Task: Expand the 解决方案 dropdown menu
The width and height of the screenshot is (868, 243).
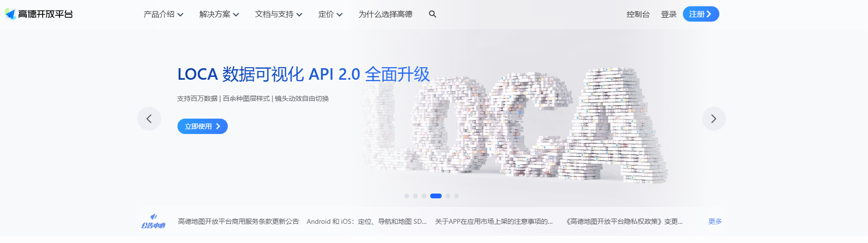Action: tap(219, 14)
